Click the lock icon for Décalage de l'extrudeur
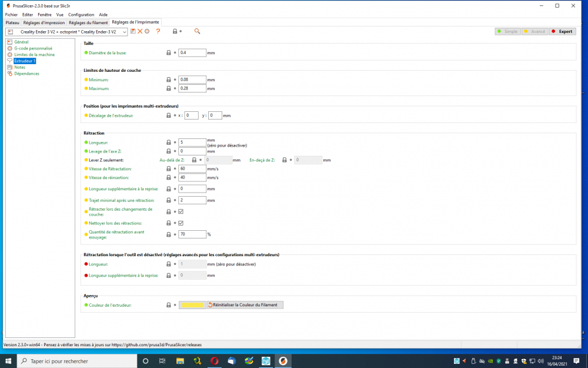Image resolution: width=588 pixels, height=368 pixels. tap(169, 115)
